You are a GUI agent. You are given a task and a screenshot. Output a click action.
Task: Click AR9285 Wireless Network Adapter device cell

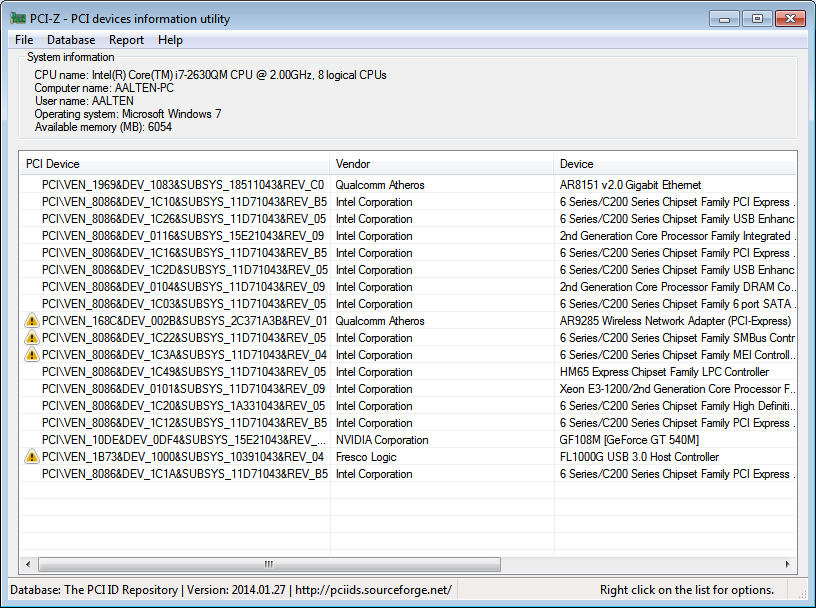[x=675, y=321]
